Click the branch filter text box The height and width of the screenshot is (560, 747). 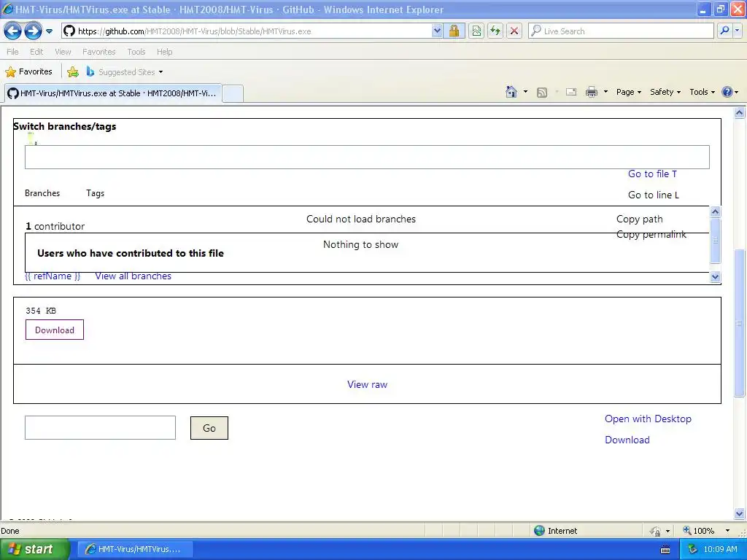(367, 157)
